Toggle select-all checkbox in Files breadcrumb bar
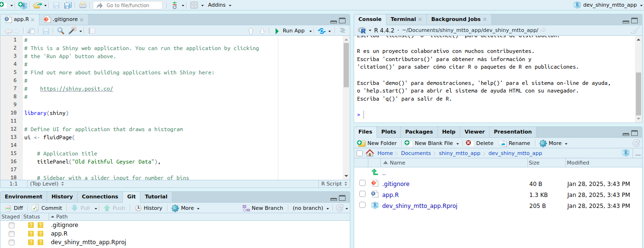Viewport: 644px width, 248px height. point(359,153)
